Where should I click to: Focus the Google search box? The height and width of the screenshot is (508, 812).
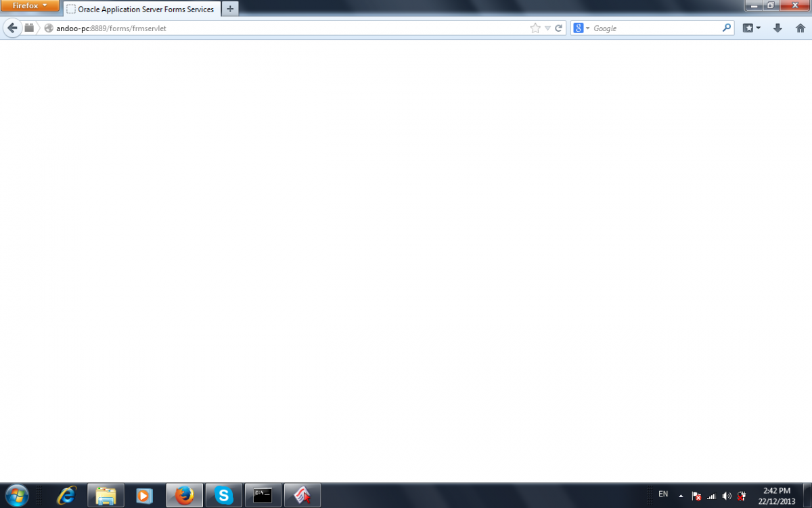click(653, 28)
